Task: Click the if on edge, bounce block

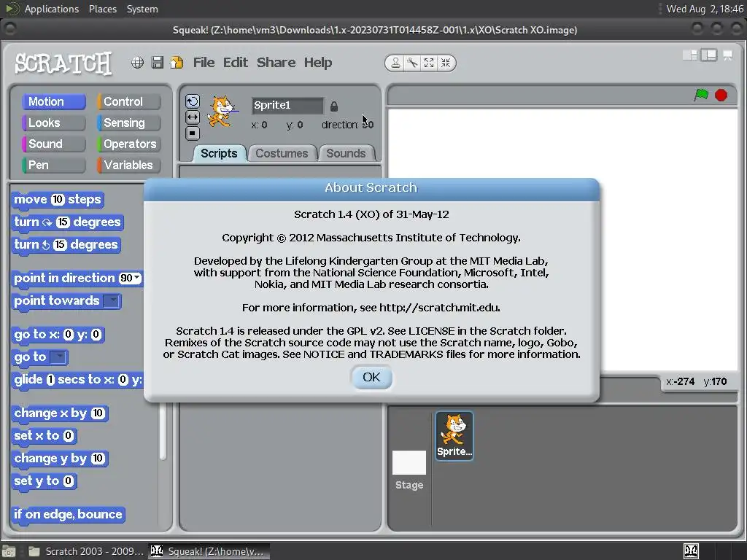Action: point(68,515)
